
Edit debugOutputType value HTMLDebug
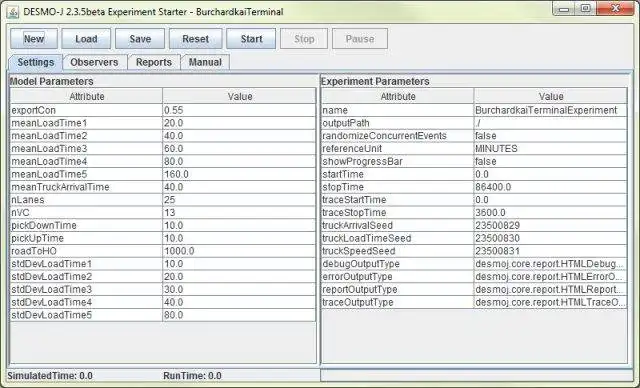pos(551,264)
